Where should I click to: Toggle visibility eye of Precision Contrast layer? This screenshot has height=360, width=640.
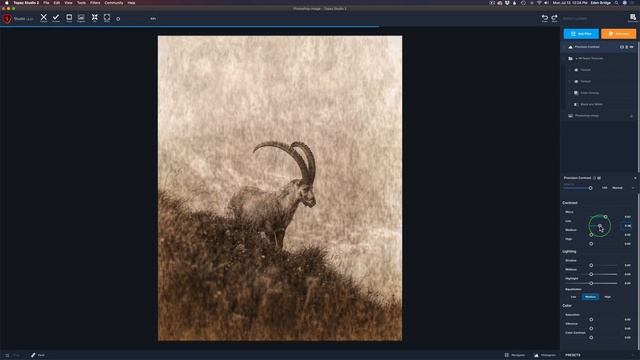coord(631,47)
